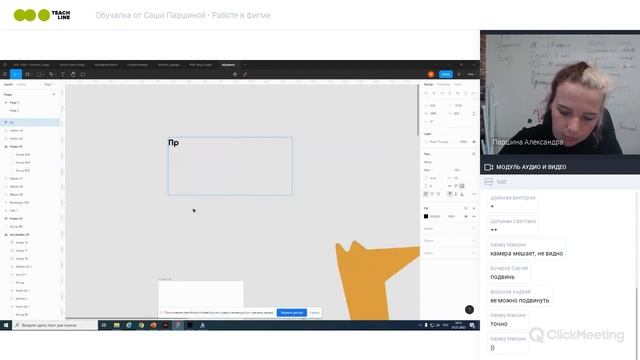640x360 pixels.
Task: Open File Explorer from the taskbar
Action: coord(117,325)
